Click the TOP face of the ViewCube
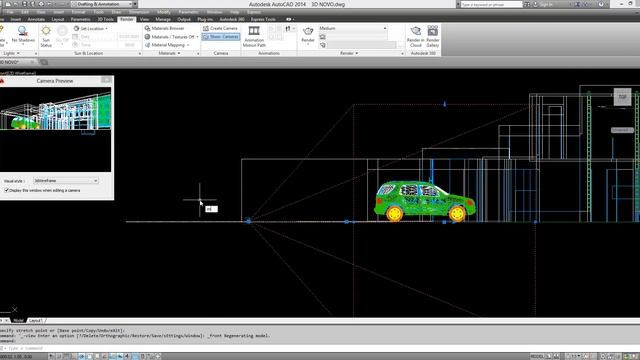640x360 pixels. (622, 97)
